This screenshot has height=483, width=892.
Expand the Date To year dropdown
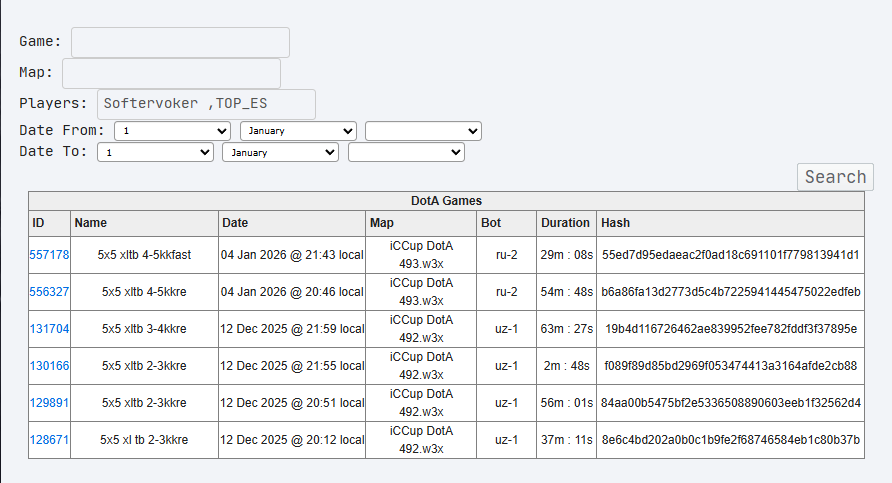pos(406,152)
